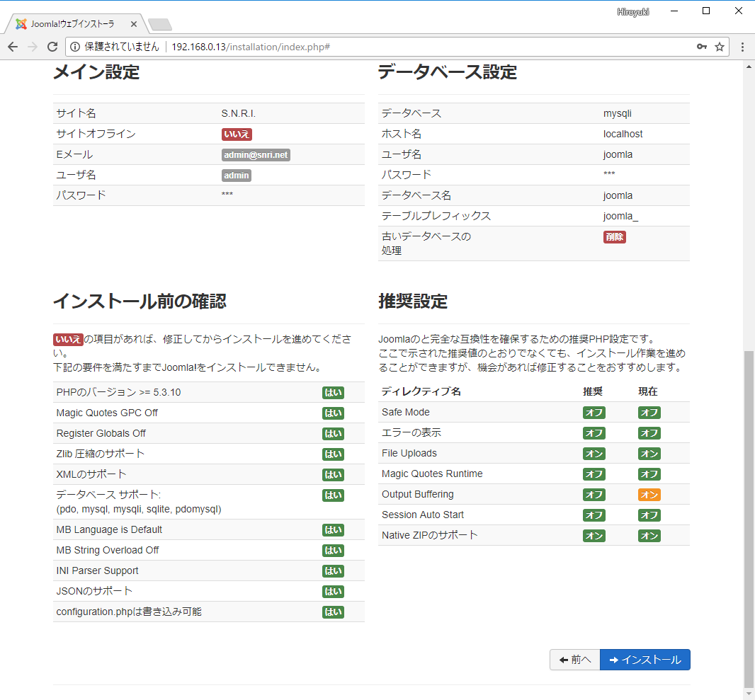Click current オフ badge for Magic Quotes Runtime
This screenshot has height=700, width=755.
pyautogui.click(x=649, y=474)
